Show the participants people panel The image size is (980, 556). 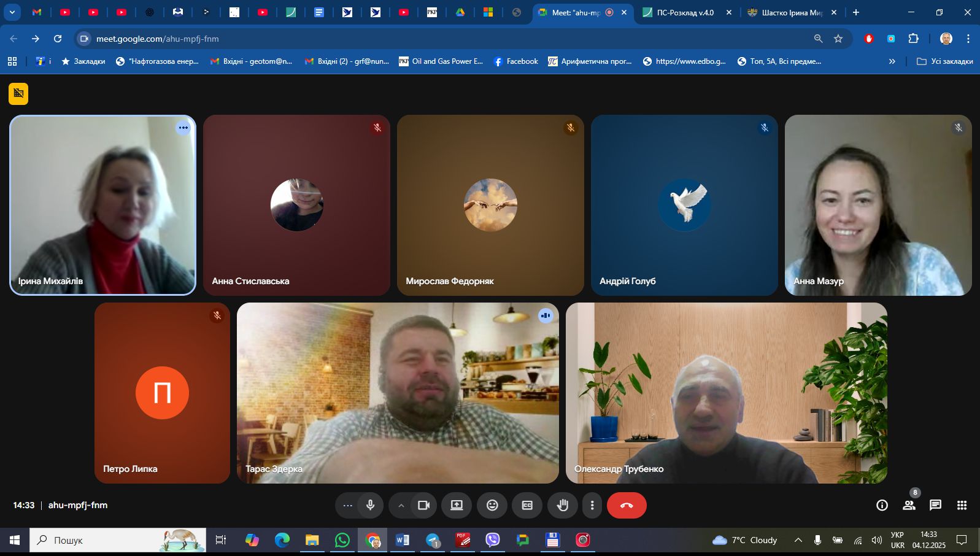click(x=909, y=505)
